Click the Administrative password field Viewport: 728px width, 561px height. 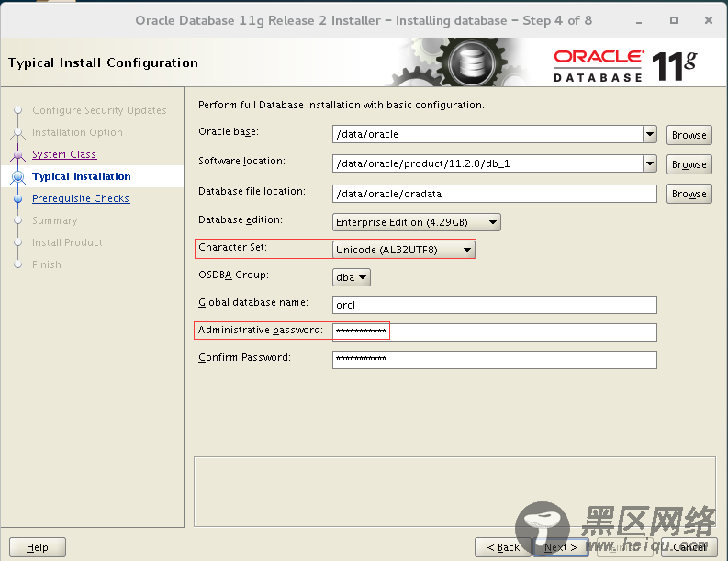(495, 332)
